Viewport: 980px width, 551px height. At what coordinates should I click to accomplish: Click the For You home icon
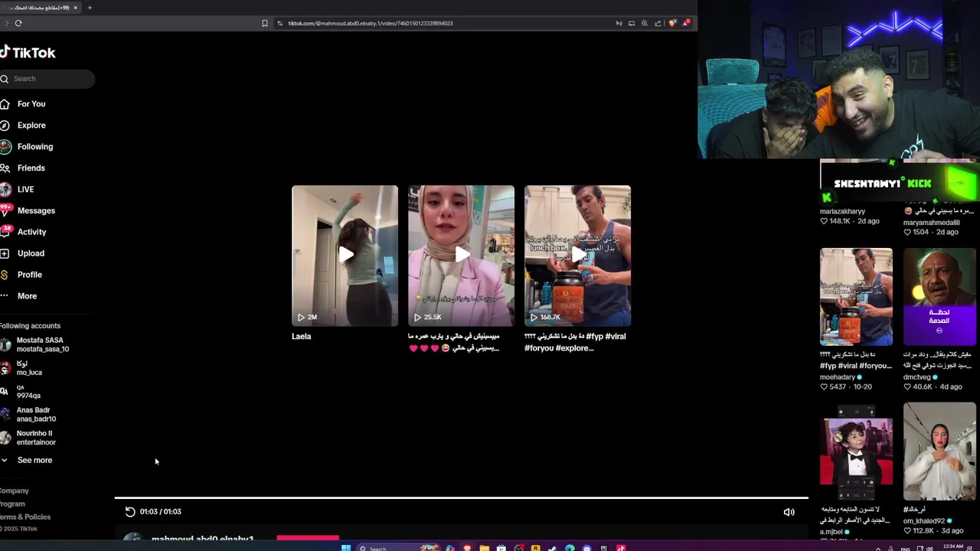(5, 104)
